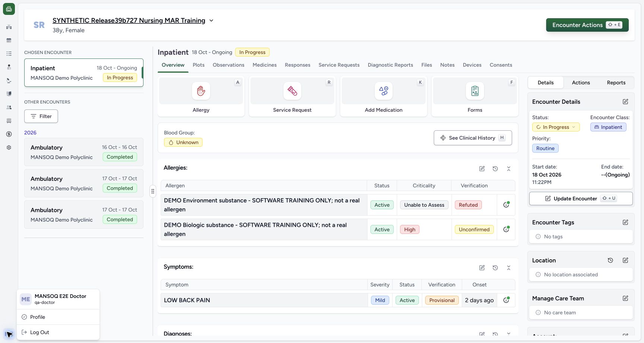
Task: Select the Actions panel tab
Action: pyautogui.click(x=581, y=83)
